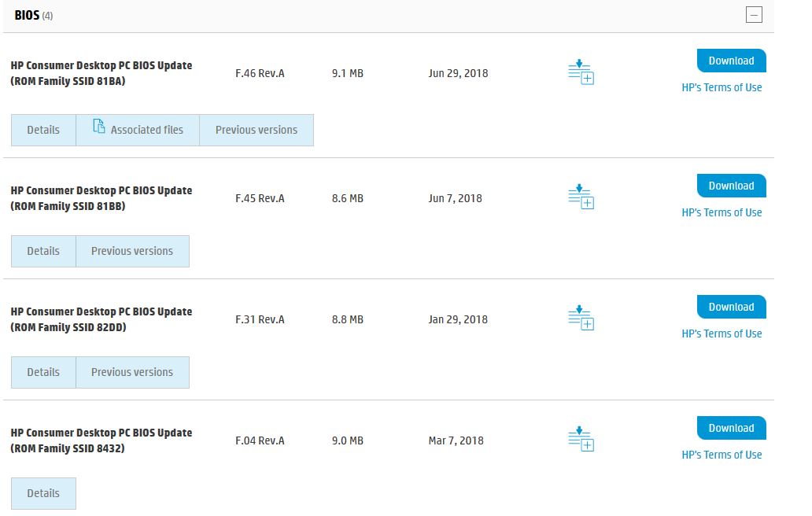Open Details tab for SSID 81BA update

[43, 130]
